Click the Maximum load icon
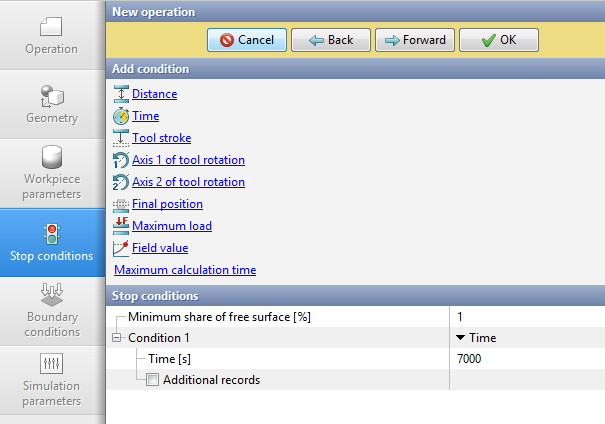 [121, 226]
